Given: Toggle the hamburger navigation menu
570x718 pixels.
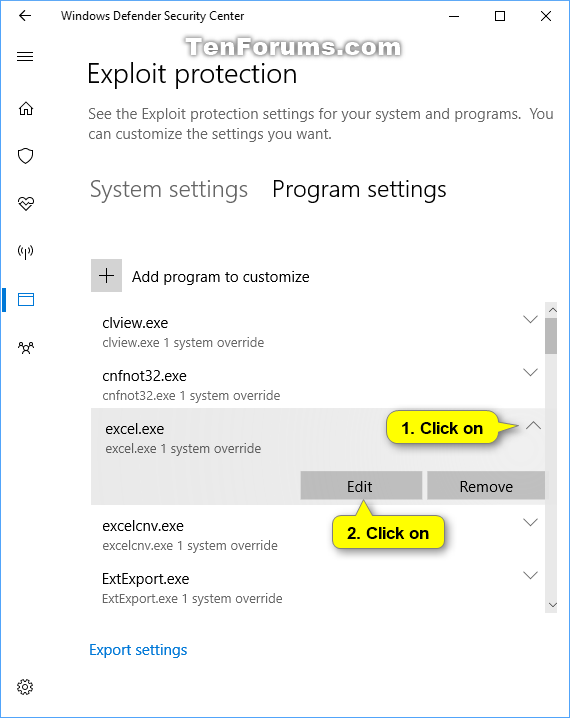Looking at the screenshot, I should (25, 57).
